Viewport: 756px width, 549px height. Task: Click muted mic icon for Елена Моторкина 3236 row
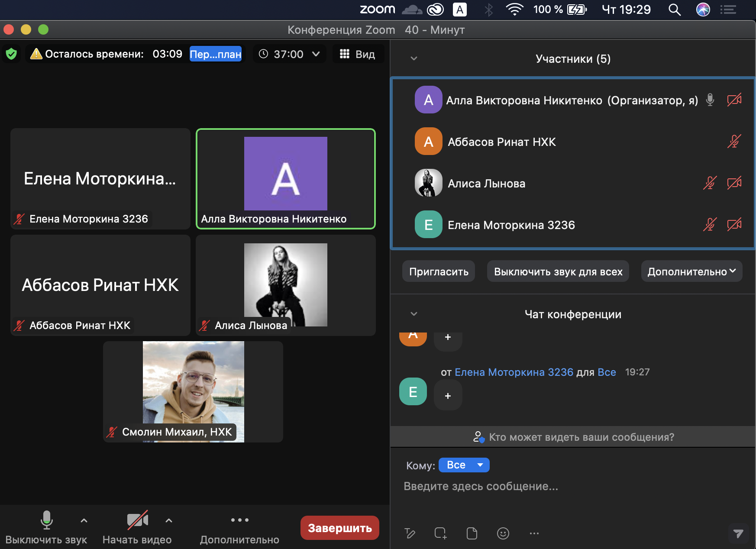point(710,225)
